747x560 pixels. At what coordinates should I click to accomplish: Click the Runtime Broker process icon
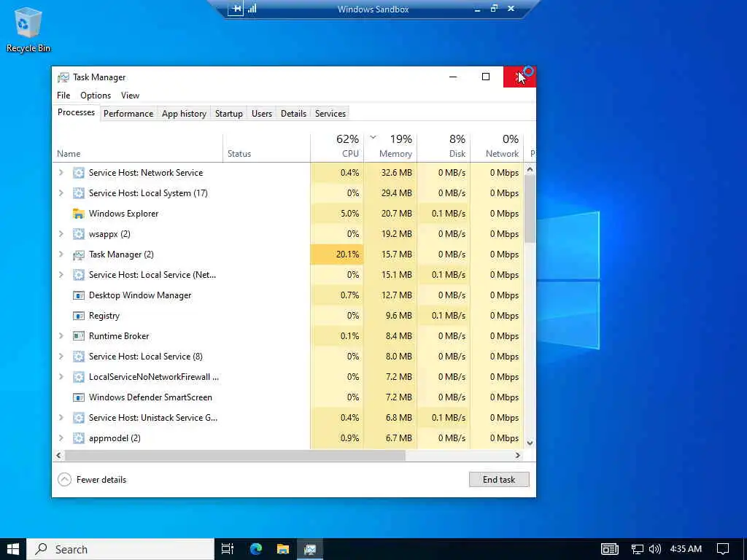(78, 336)
